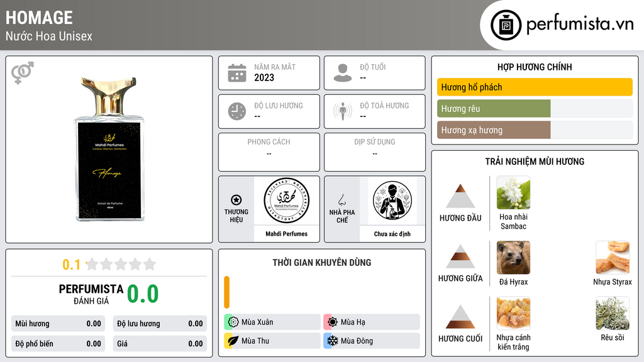Click the calendar icon beside Năm ra mắt
This screenshot has width=644, height=362.
point(237,73)
